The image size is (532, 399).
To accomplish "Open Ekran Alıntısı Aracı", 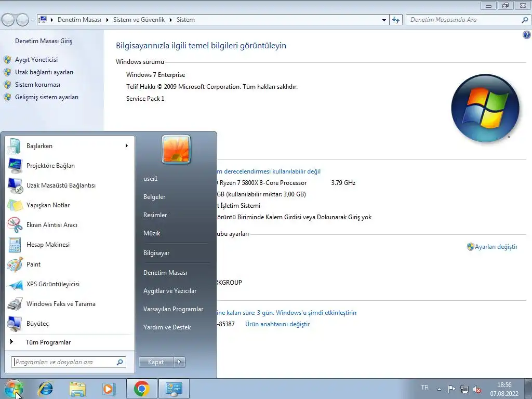I will [69, 224].
